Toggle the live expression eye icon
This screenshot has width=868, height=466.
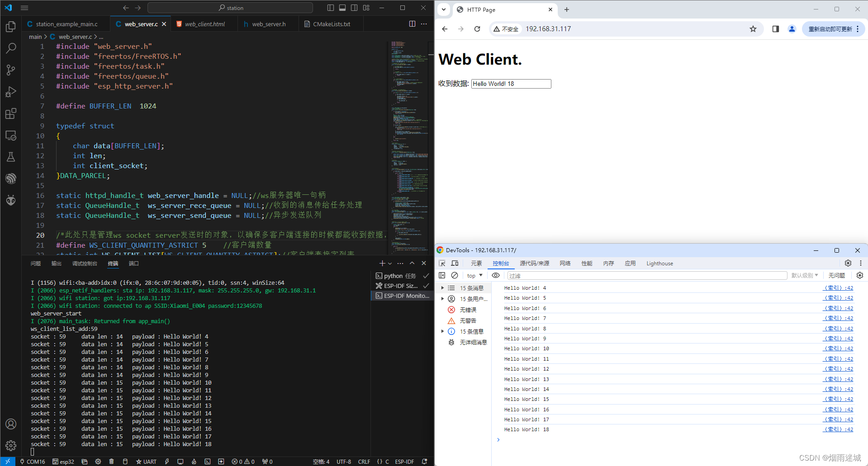[x=496, y=275]
